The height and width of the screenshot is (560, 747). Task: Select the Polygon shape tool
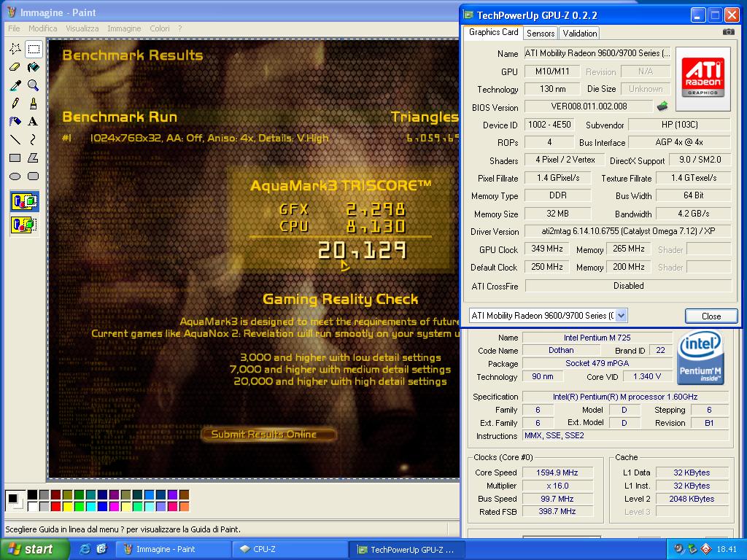click(x=34, y=157)
